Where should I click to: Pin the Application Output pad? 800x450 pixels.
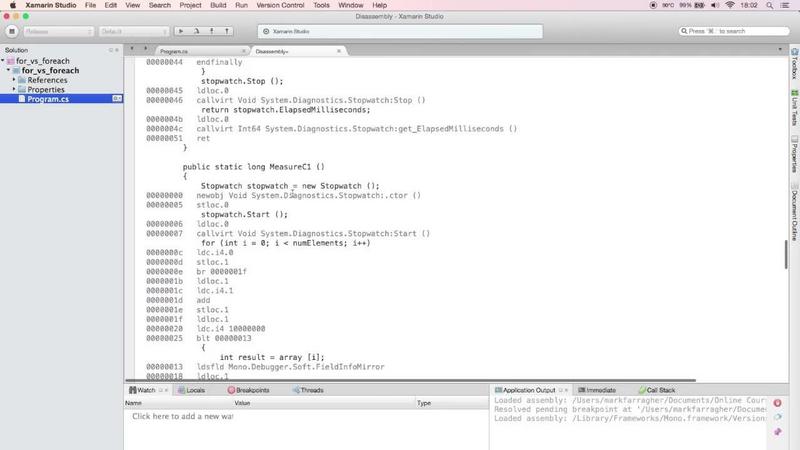[778, 432]
